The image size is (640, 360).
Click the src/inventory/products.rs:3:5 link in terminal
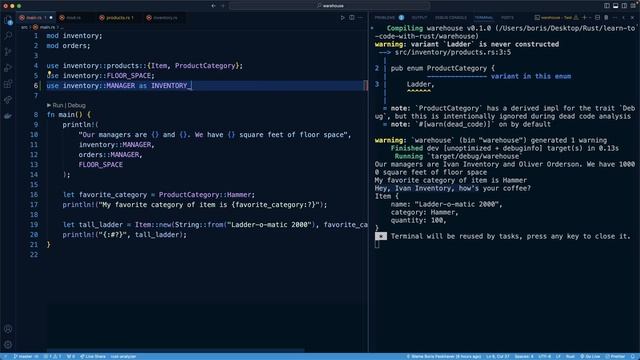click(453, 52)
